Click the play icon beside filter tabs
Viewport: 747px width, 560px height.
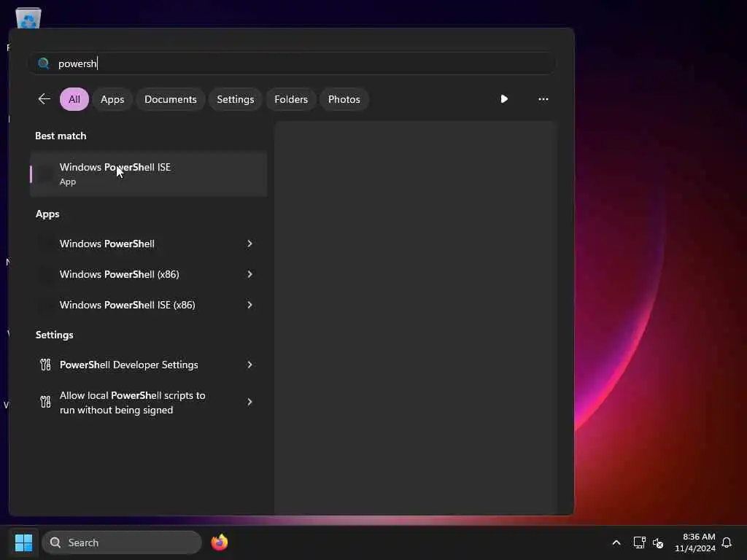tap(504, 99)
